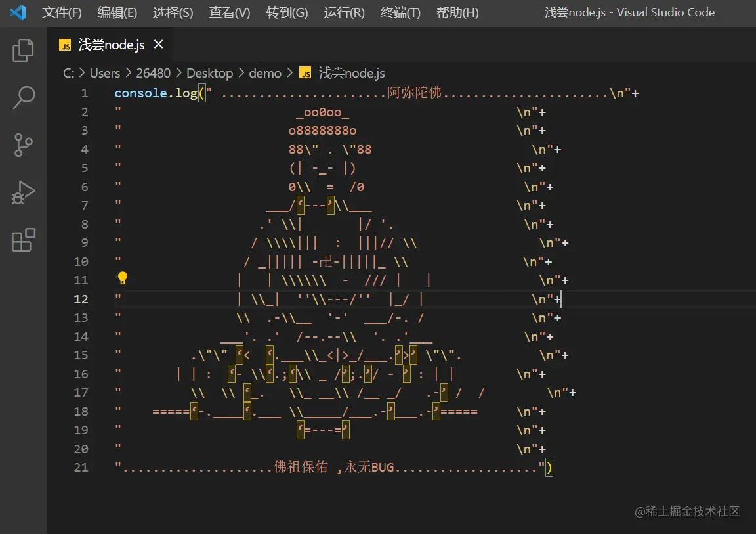Open the 帮助(H) menu
The image size is (756, 534).
click(x=457, y=12)
